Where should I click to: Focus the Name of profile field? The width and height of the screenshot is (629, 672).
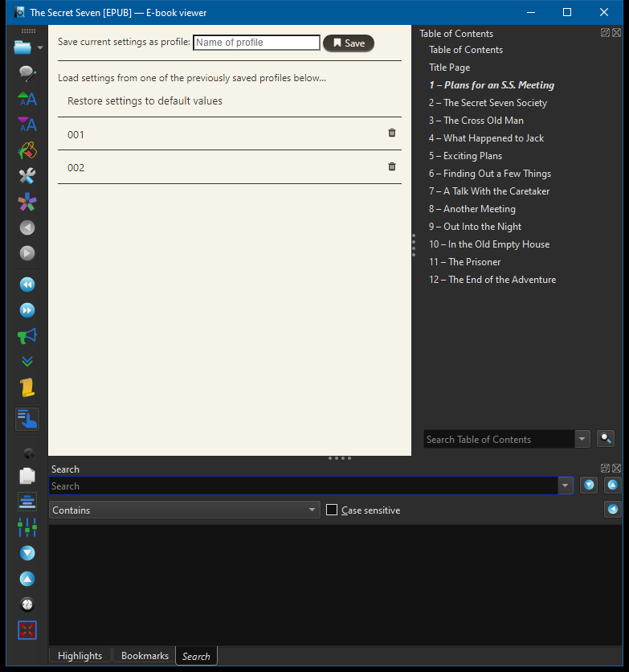[x=256, y=43]
